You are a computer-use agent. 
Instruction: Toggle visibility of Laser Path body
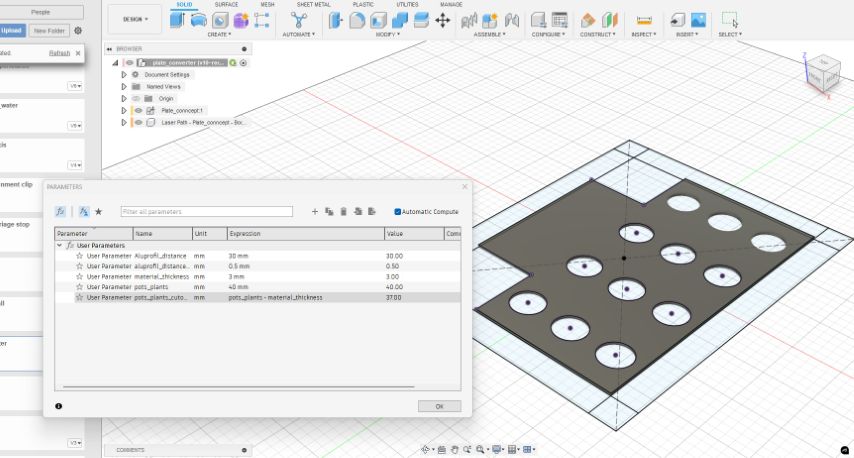pos(138,123)
